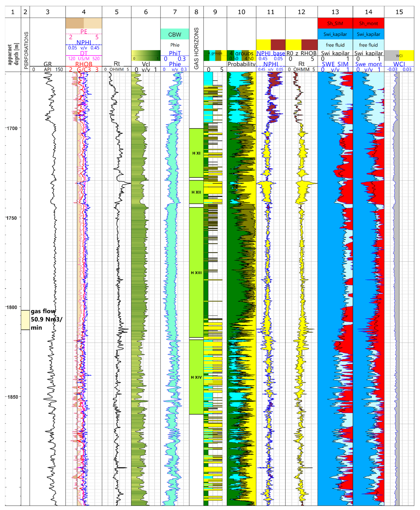Click the RHOB curve label
The height and width of the screenshot is (510, 420).
click(84, 64)
